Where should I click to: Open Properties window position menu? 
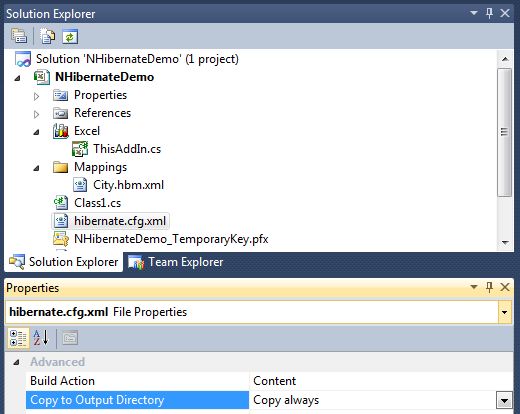coord(474,287)
